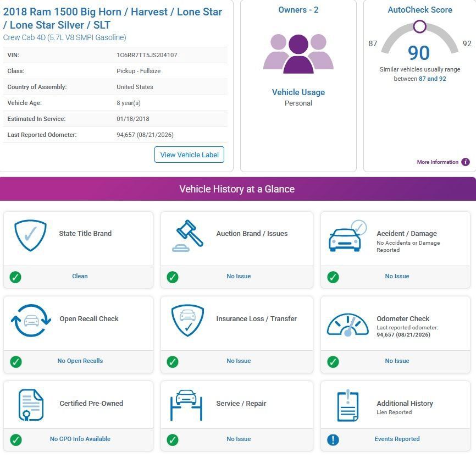Click the VIN value 1C6RR7TT5JS204107
The width and height of the screenshot is (476, 457).
tap(147, 55)
